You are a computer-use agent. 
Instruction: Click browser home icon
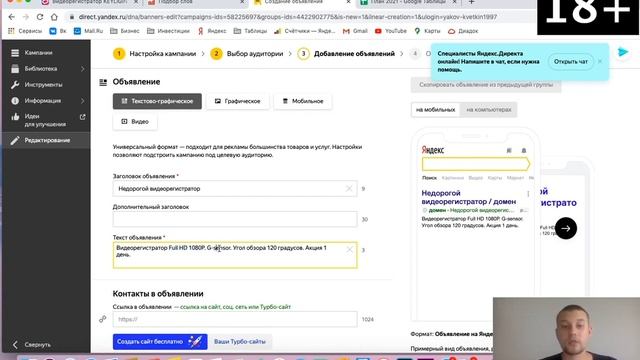point(54,17)
